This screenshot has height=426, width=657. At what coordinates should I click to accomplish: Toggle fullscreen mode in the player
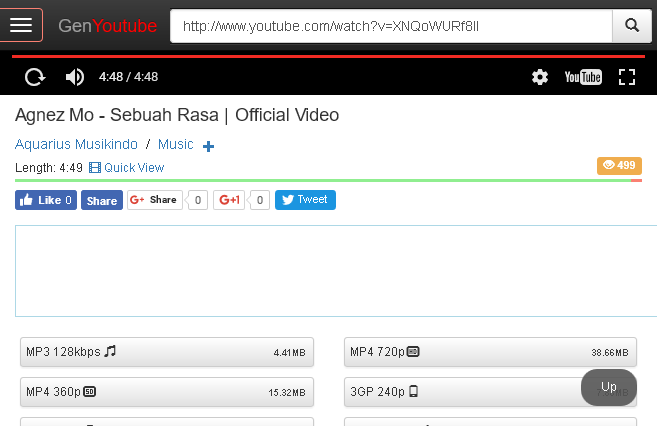[627, 77]
